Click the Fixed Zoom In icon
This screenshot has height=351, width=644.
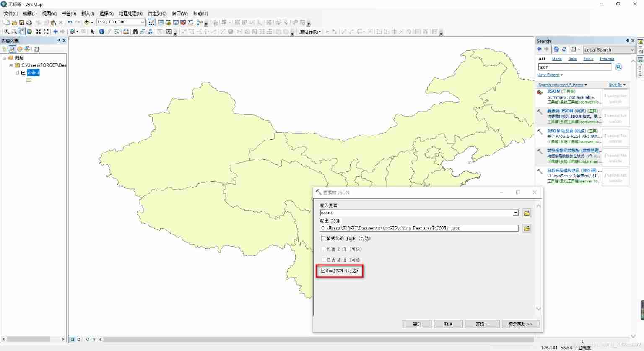[x=39, y=31]
